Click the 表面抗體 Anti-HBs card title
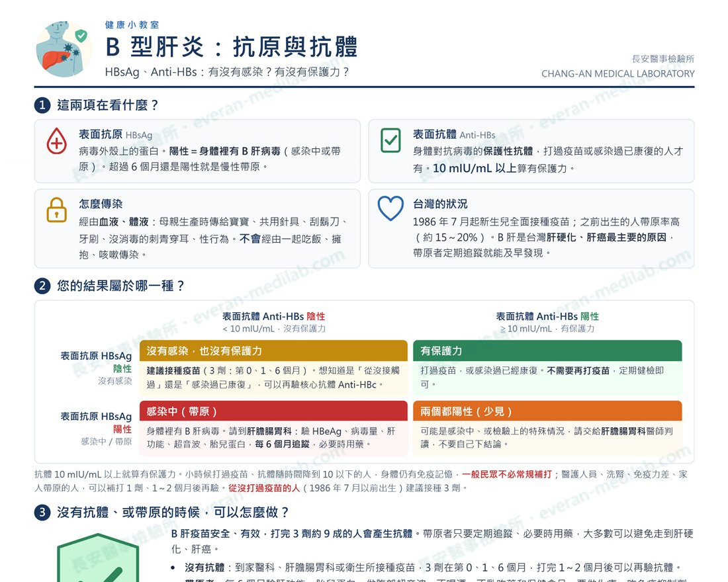This screenshot has width=728, height=582. pos(454,135)
